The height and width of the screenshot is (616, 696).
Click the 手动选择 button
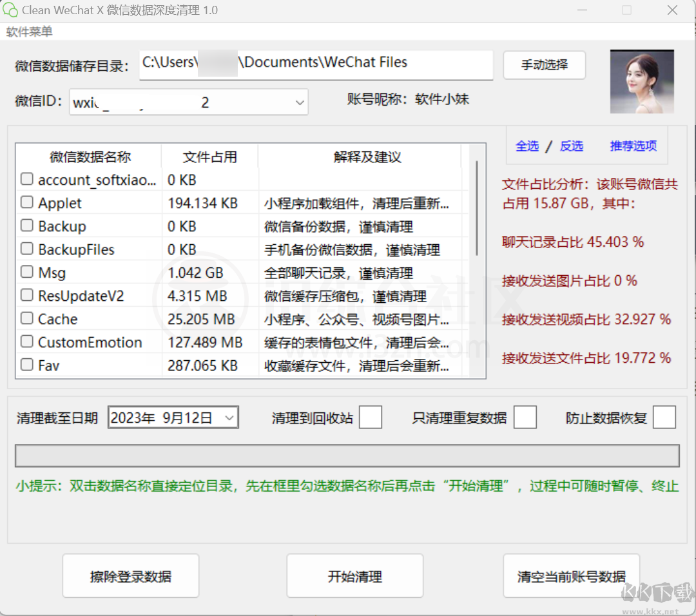coord(544,65)
